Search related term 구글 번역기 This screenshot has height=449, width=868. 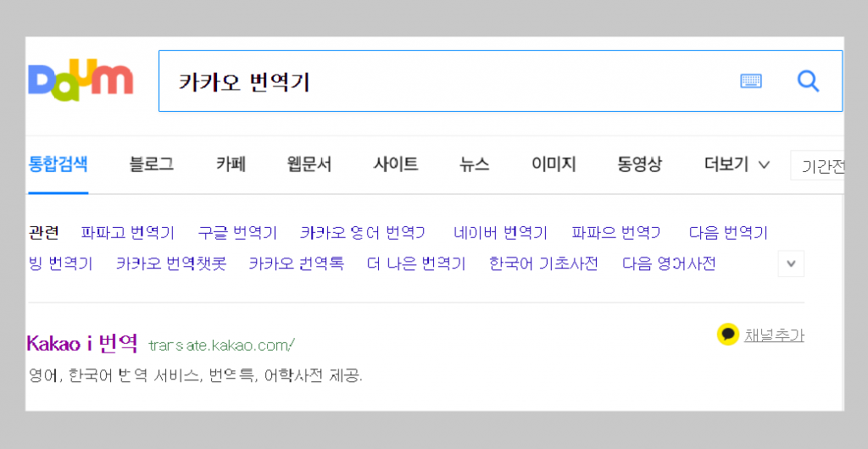(x=237, y=233)
